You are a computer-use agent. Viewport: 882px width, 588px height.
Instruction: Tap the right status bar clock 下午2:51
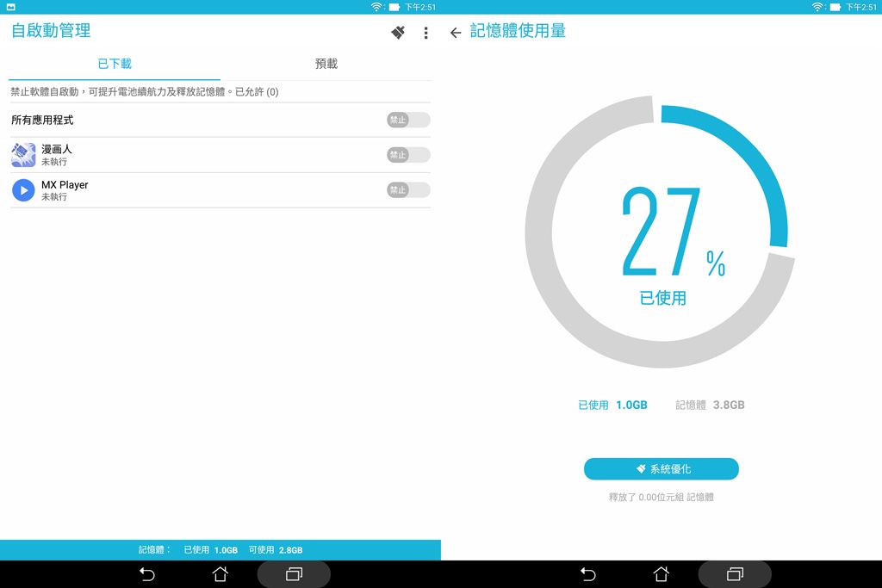point(861,7)
